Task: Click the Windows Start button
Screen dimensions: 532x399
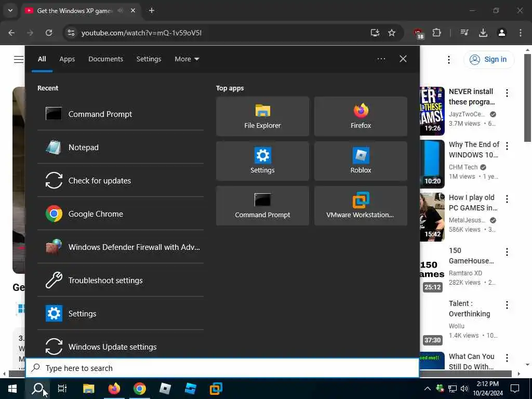Action: 12,389
